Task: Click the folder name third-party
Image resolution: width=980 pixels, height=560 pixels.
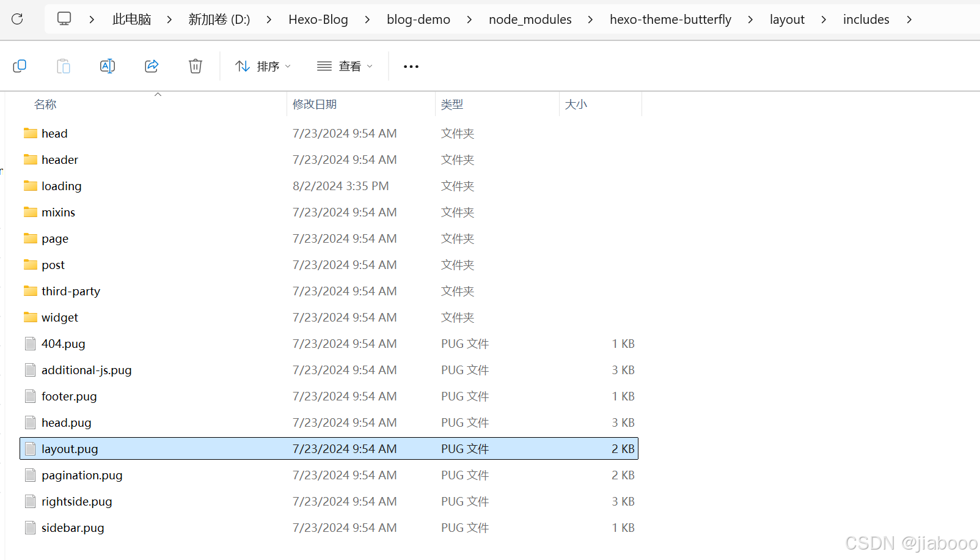Action: [x=71, y=291]
